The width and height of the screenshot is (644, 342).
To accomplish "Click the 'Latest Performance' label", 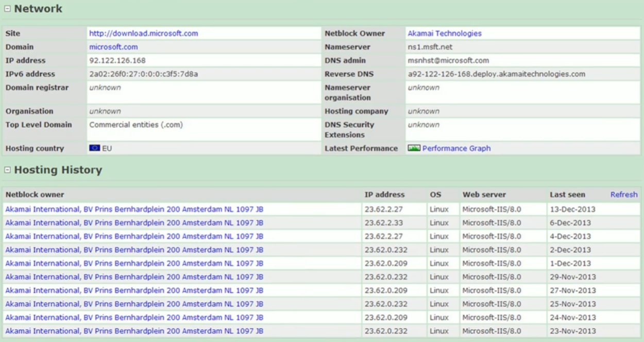I will click(x=361, y=148).
